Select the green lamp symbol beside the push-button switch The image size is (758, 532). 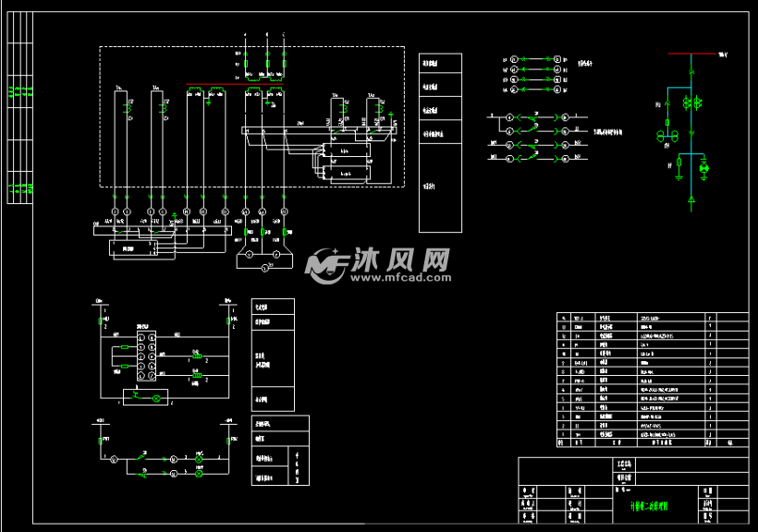coord(156,399)
